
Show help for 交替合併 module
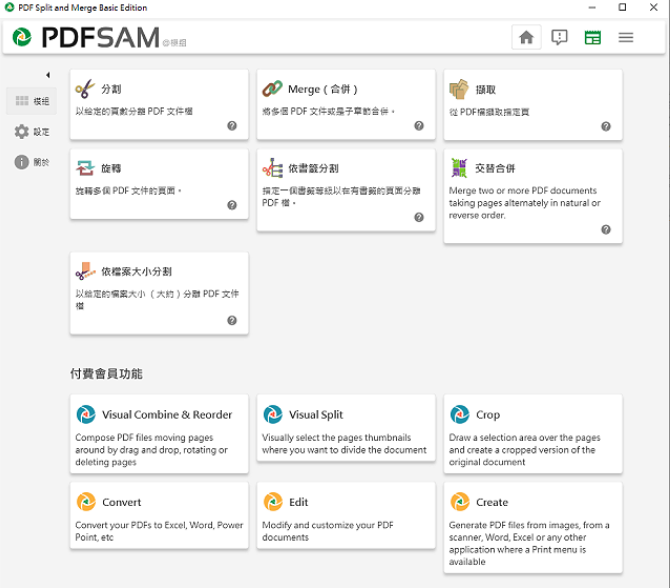click(606, 230)
